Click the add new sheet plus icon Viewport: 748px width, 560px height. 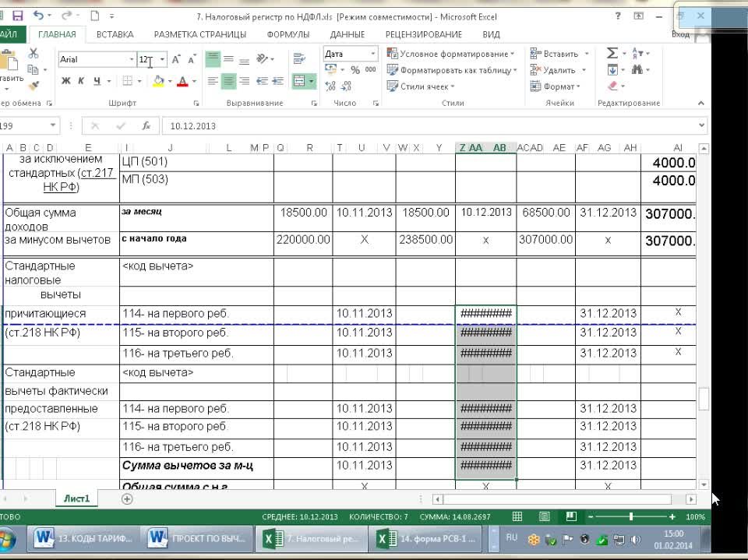[127, 499]
